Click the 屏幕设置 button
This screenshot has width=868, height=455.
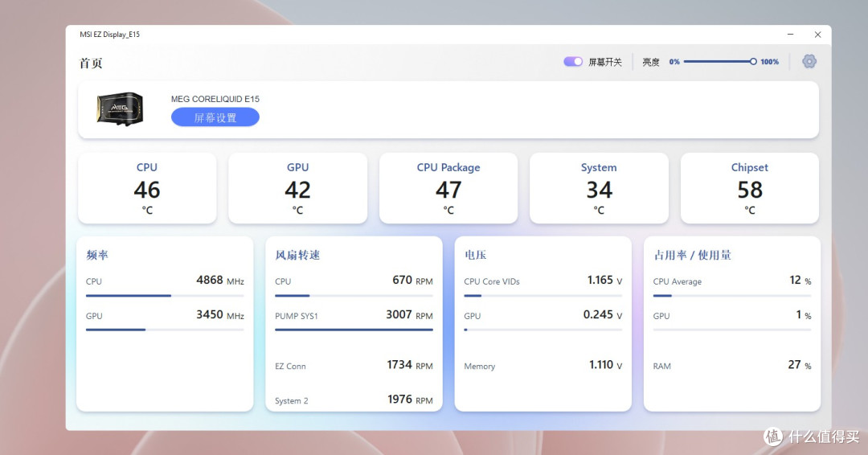pos(215,117)
